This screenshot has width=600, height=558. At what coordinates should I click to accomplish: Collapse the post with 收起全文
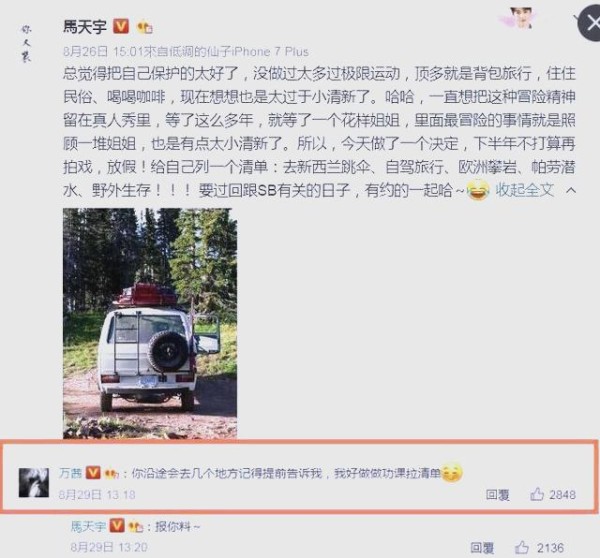[x=525, y=189]
